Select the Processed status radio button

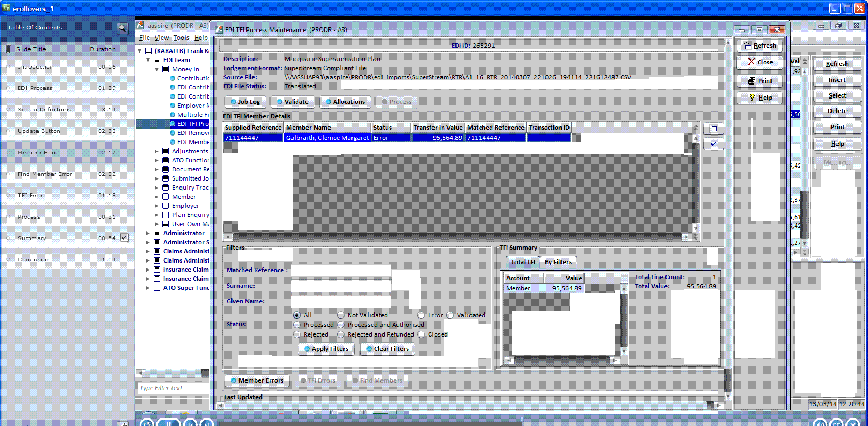(297, 325)
